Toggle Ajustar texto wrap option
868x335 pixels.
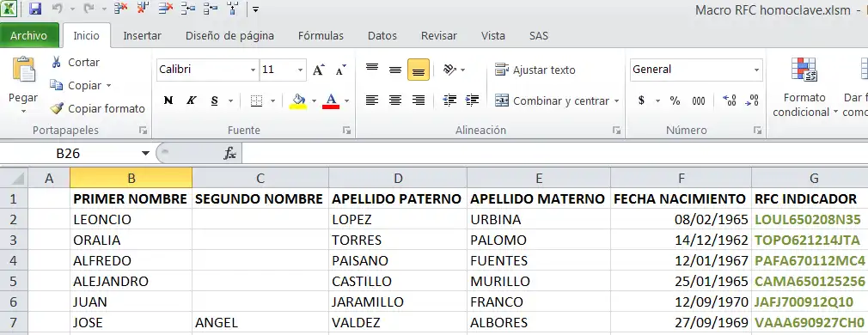point(535,70)
